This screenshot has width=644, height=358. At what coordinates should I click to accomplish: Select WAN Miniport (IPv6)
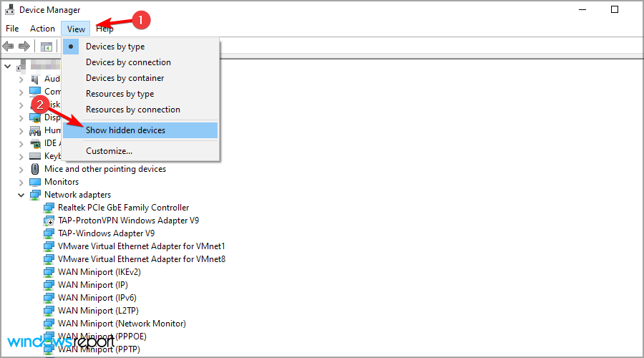coord(97,298)
